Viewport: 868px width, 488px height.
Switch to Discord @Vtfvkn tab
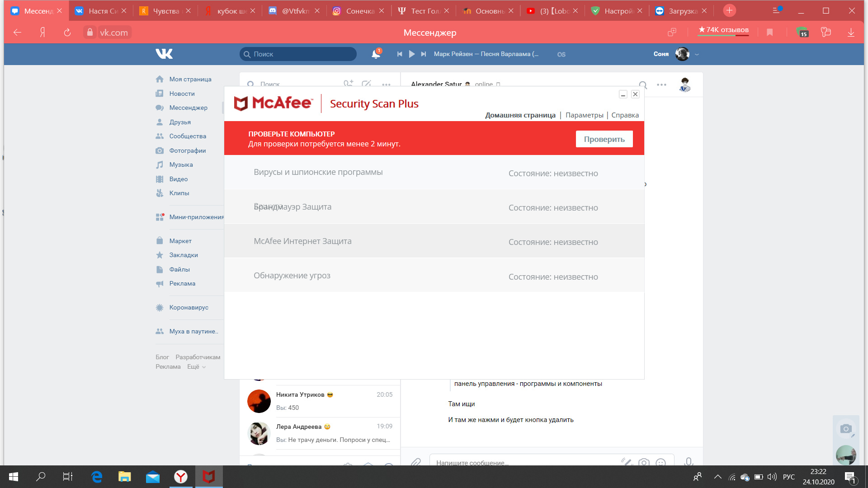(x=294, y=11)
